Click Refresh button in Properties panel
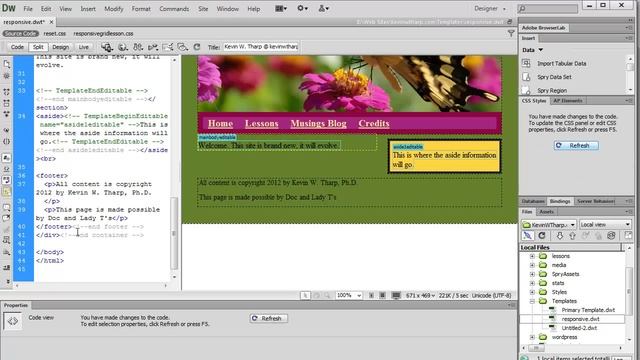Image resolution: width=640 pixels, height=360 pixels. coord(269,318)
